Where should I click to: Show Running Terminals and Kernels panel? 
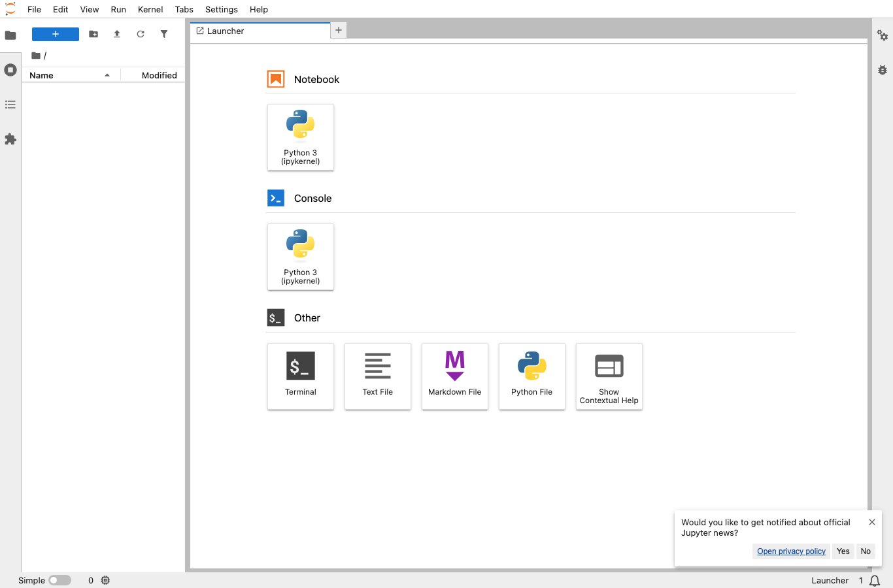[10, 70]
